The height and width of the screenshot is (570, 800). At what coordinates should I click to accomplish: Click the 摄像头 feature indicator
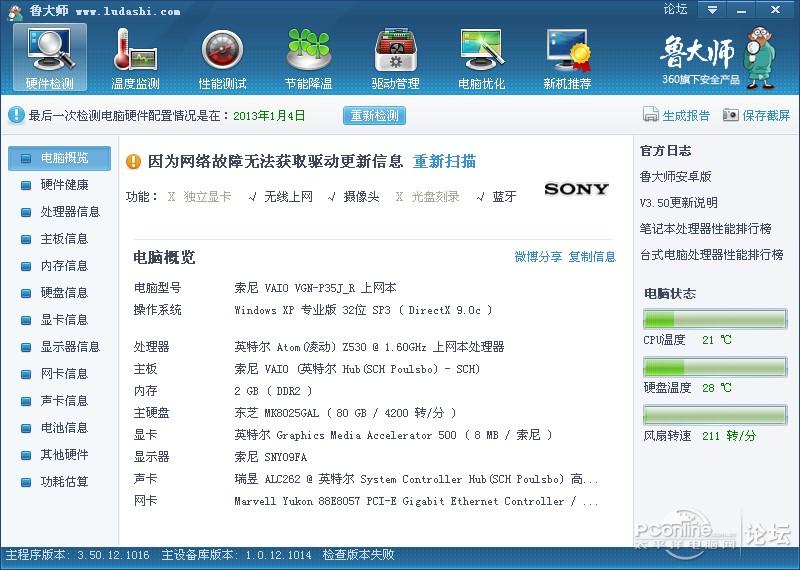(x=354, y=197)
